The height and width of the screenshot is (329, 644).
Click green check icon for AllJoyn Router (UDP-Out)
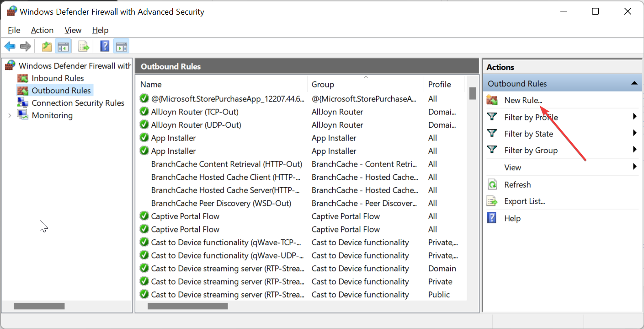pos(144,124)
